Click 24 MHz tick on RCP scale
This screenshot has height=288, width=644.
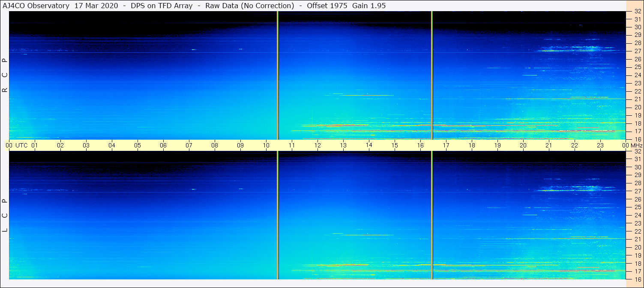[637, 75]
